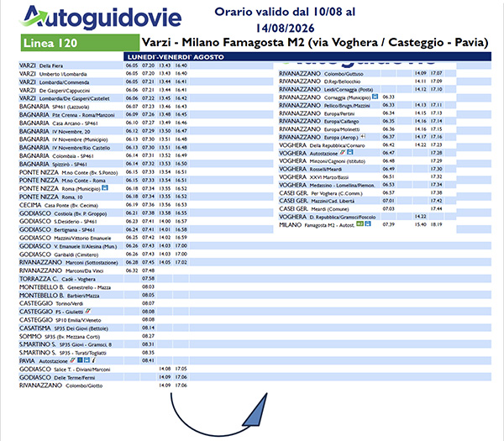The width and height of the screenshot is (504, 441).
Task: Click the 08.27 time on the Sommo row
Action: click(148, 336)
